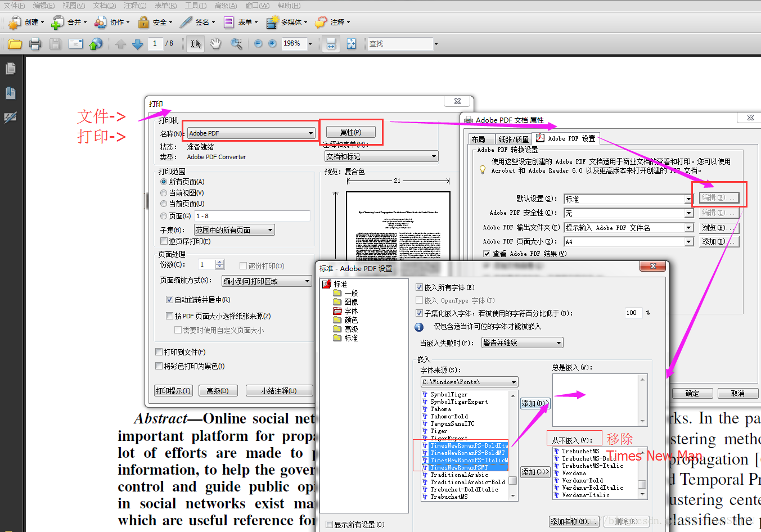This screenshot has width=761, height=532.
Task: Click the open file folder icon
Action: 15,44
